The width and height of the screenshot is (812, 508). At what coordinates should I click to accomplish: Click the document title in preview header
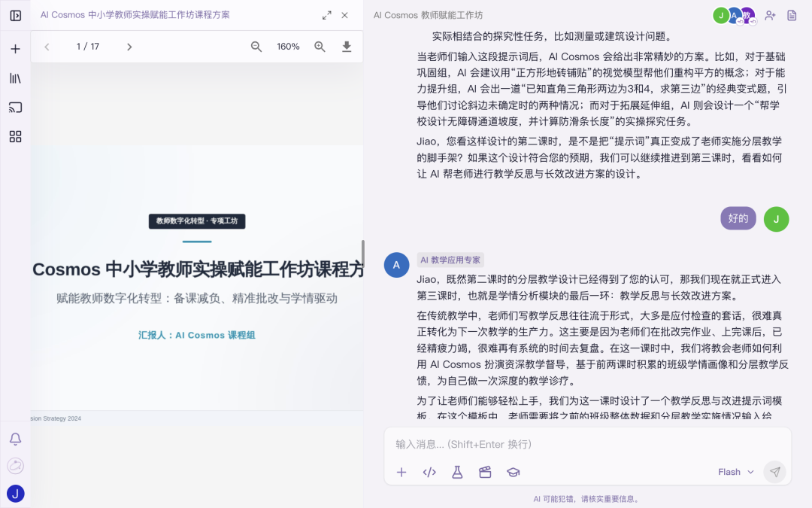click(x=135, y=15)
